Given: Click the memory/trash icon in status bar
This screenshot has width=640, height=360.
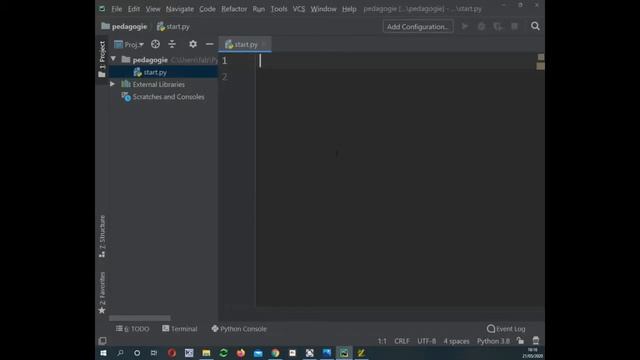Looking at the screenshot, I should [x=536, y=340].
